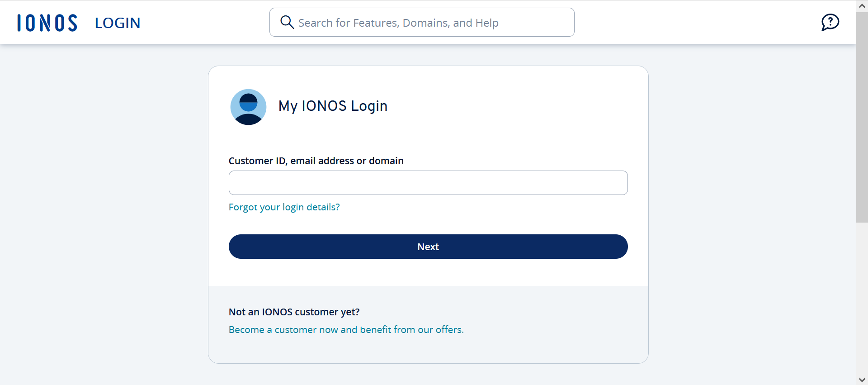868x385 pixels.
Task: Click the search magnifier icon
Action: [287, 22]
